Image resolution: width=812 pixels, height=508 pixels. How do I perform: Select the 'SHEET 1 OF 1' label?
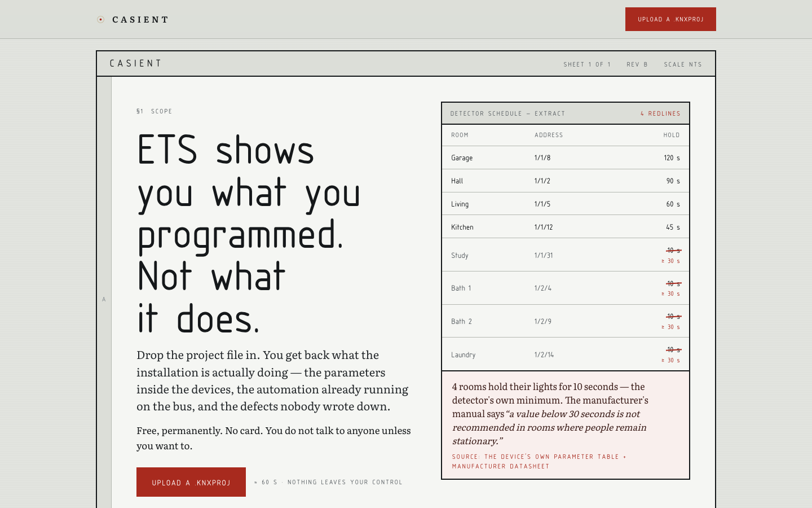(x=587, y=64)
